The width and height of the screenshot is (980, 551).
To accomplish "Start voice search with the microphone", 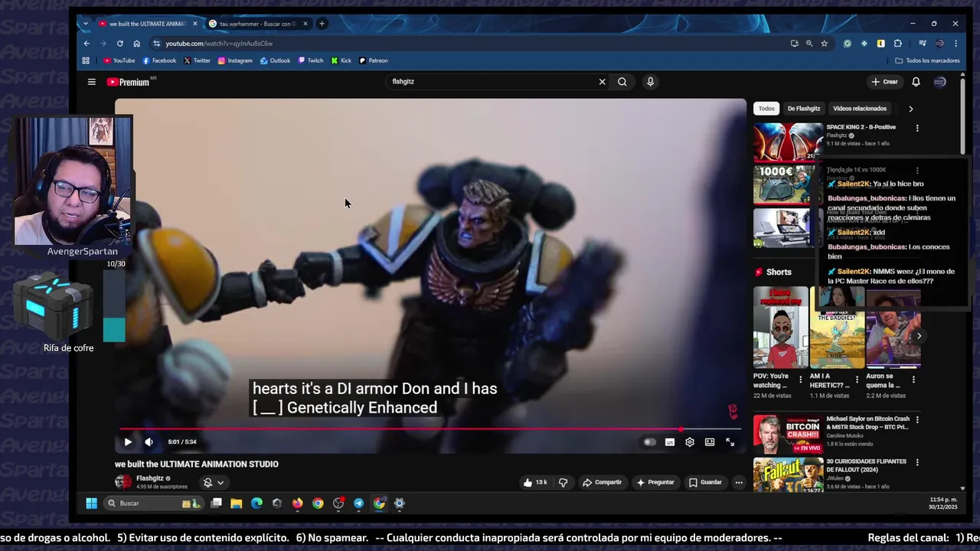I will [650, 82].
